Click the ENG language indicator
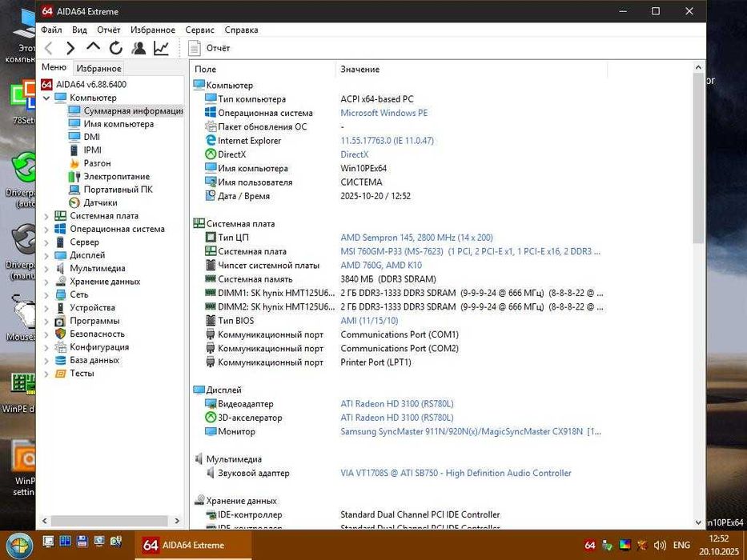Viewport: 747px width, 560px height. pyautogui.click(x=681, y=546)
